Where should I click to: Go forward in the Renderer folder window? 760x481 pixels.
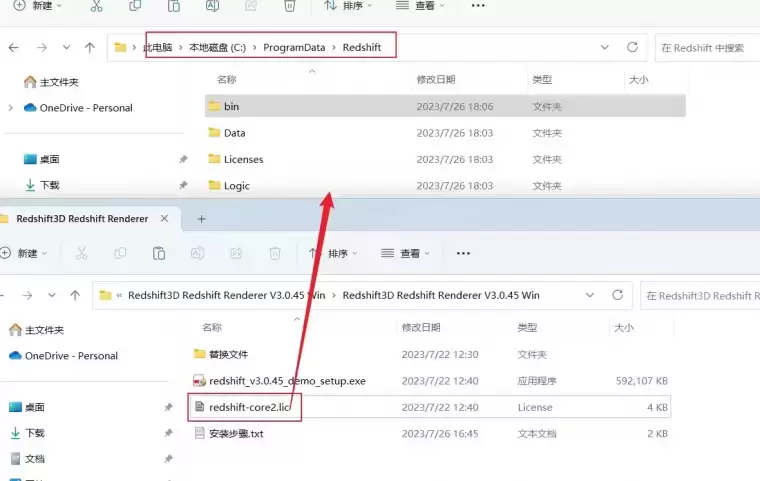[27, 295]
